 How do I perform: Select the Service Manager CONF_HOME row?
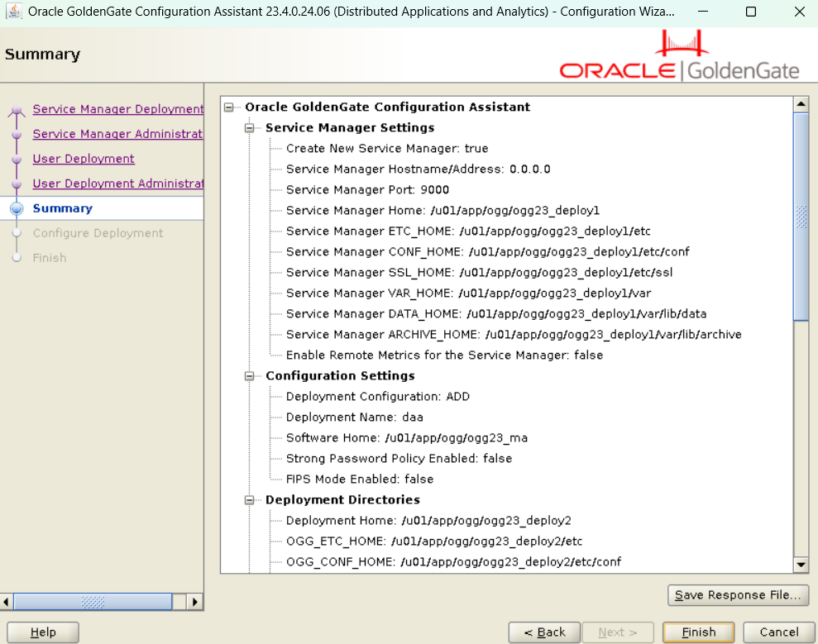[x=487, y=252]
